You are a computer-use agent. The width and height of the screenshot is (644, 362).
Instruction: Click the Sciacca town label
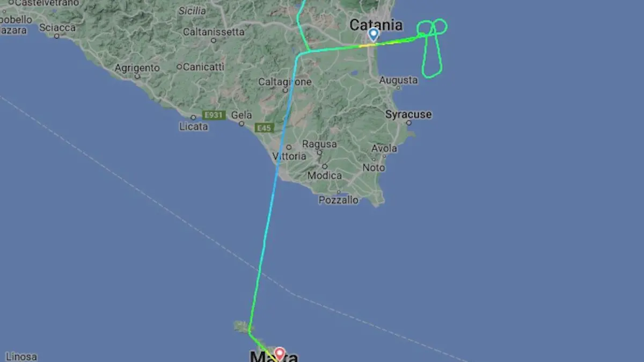click(57, 27)
